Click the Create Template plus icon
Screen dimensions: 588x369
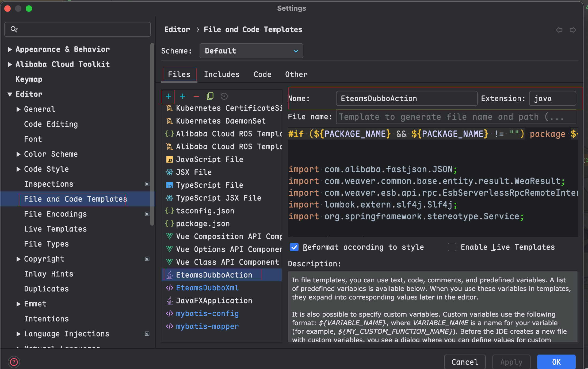tap(168, 96)
